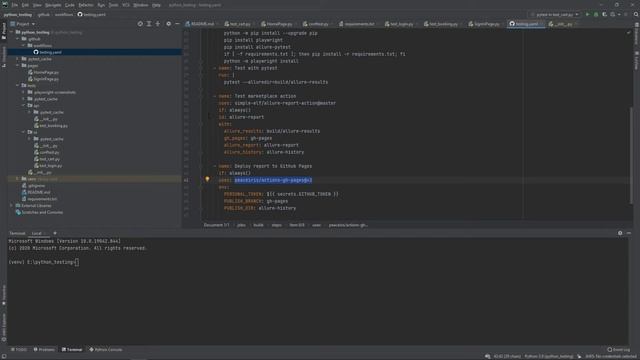Open the File menu
The height and width of the screenshot is (360, 640).
coord(15,5)
